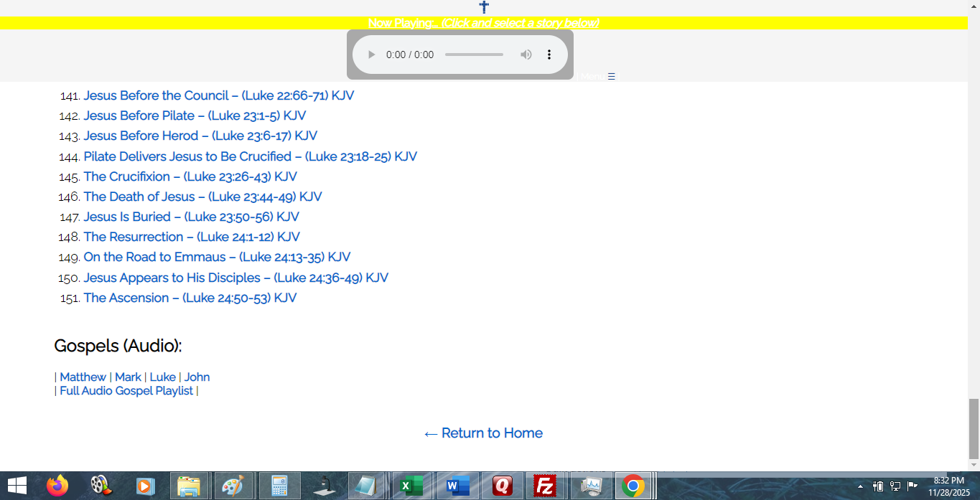Click the audio seek progress bar
Screen dimensions: 980x500
coord(474,55)
